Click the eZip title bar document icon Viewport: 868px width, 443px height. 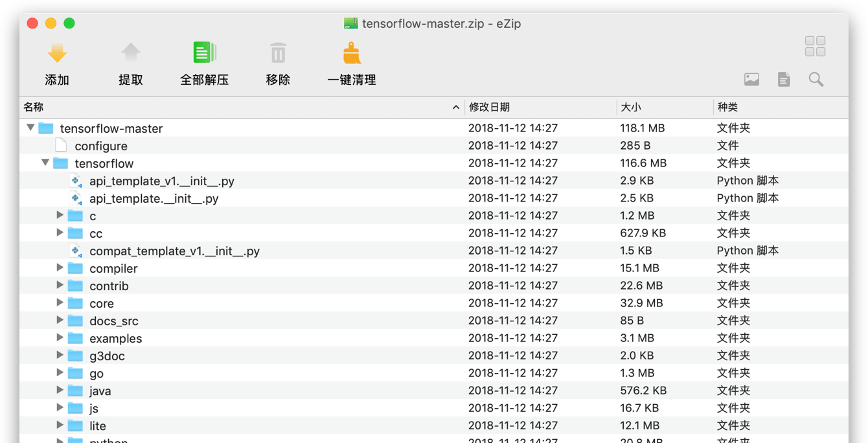tap(351, 23)
